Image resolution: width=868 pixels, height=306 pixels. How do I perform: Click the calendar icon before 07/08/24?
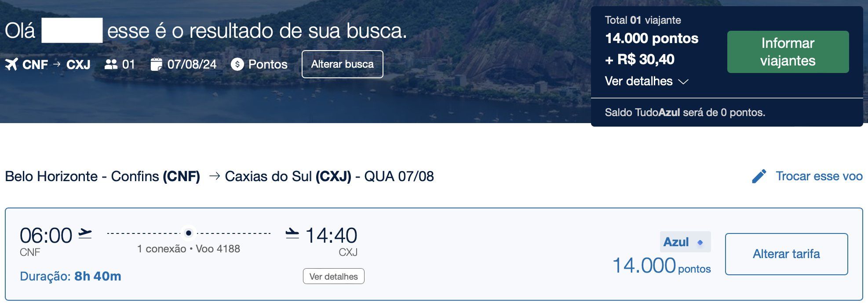(156, 64)
